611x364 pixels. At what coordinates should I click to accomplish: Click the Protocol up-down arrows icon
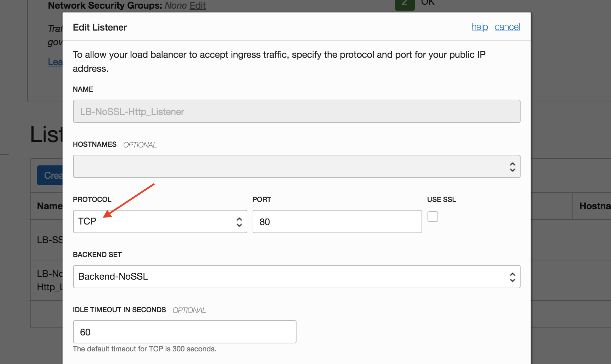pos(239,222)
